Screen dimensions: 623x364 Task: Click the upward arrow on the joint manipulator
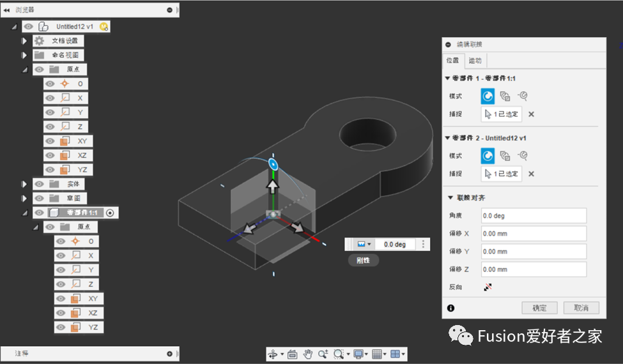[273, 186]
